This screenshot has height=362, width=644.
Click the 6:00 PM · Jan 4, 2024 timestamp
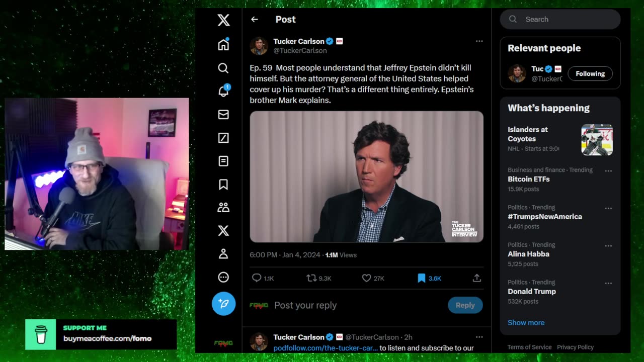tap(285, 255)
